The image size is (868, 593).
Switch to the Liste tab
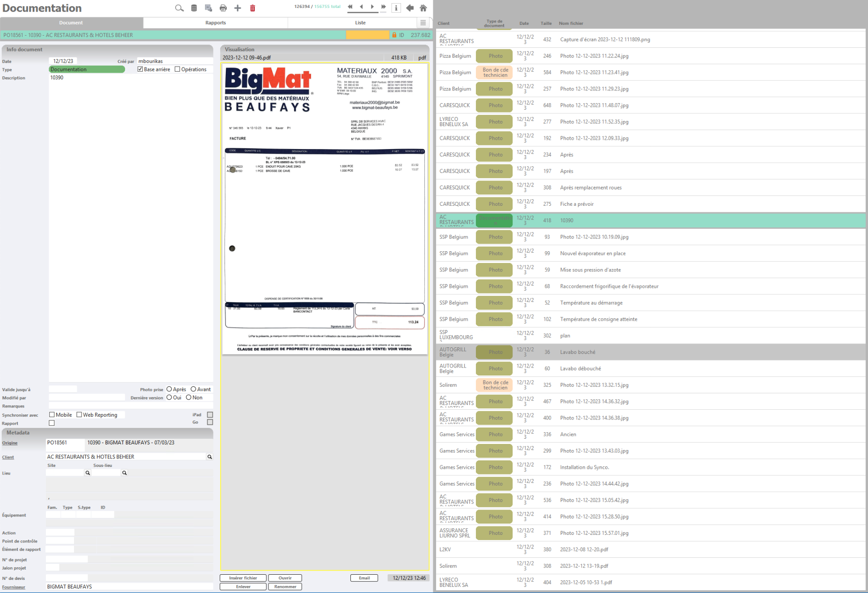point(360,23)
